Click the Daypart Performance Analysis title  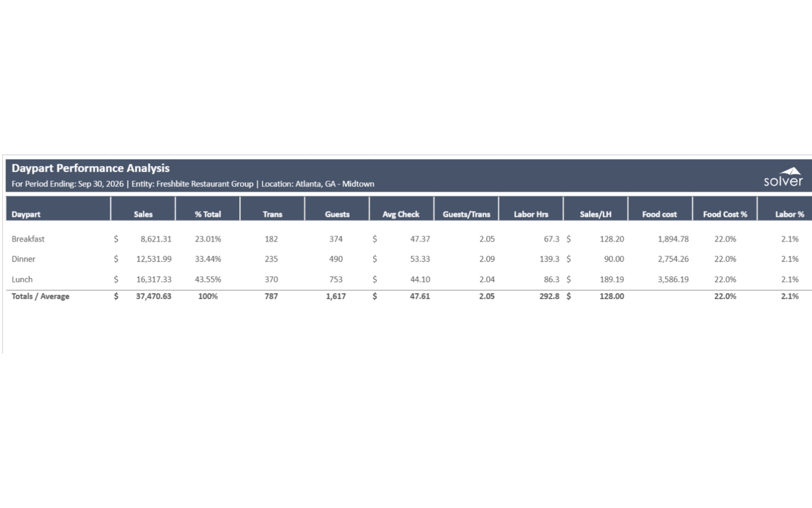91,168
